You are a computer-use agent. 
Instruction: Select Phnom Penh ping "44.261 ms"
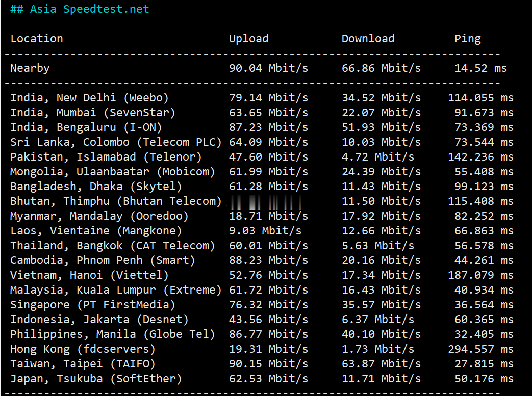pyautogui.click(x=484, y=260)
